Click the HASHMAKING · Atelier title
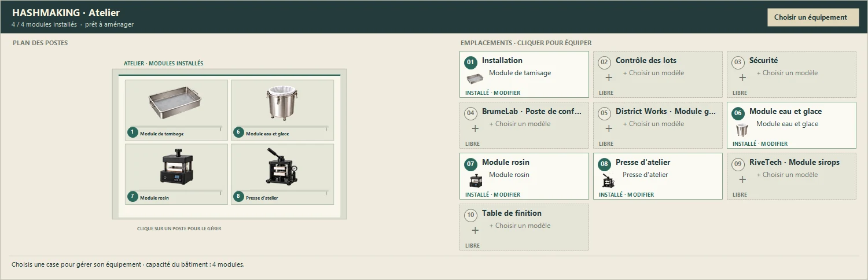Viewport: 868px width, 280px height. click(x=66, y=13)
